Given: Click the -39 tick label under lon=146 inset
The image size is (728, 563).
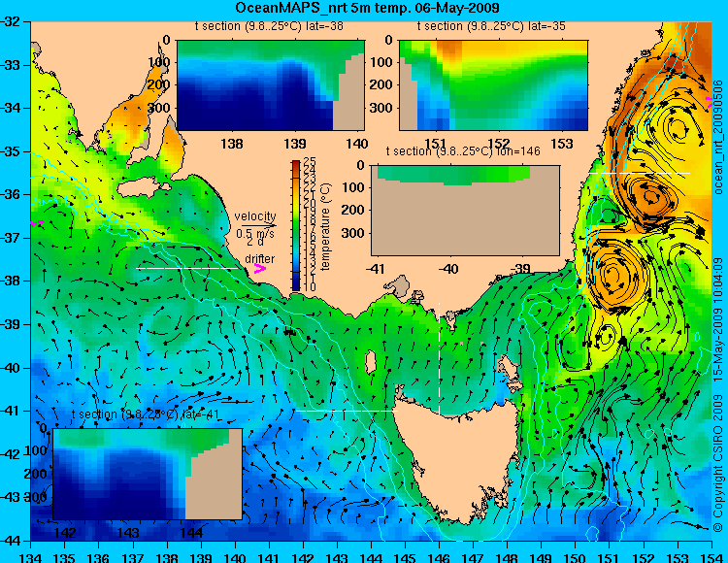Looking at the screenshot, I should pos(521,269).
